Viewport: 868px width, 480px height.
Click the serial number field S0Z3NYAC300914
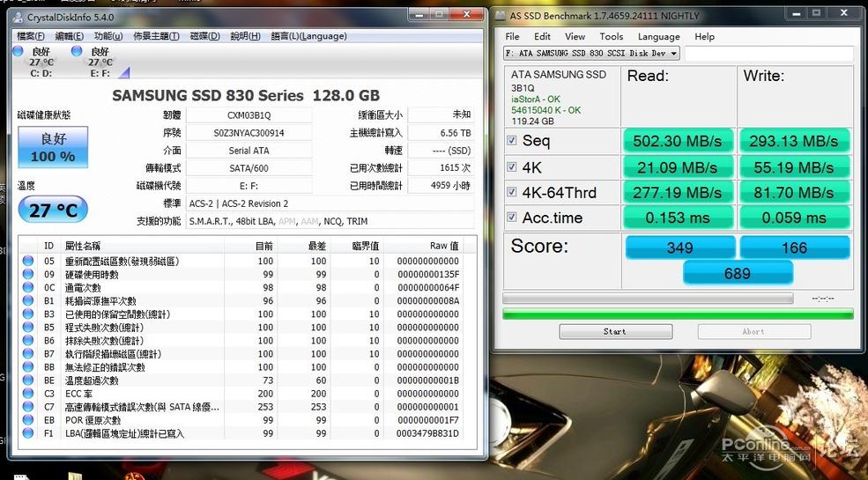249,133
